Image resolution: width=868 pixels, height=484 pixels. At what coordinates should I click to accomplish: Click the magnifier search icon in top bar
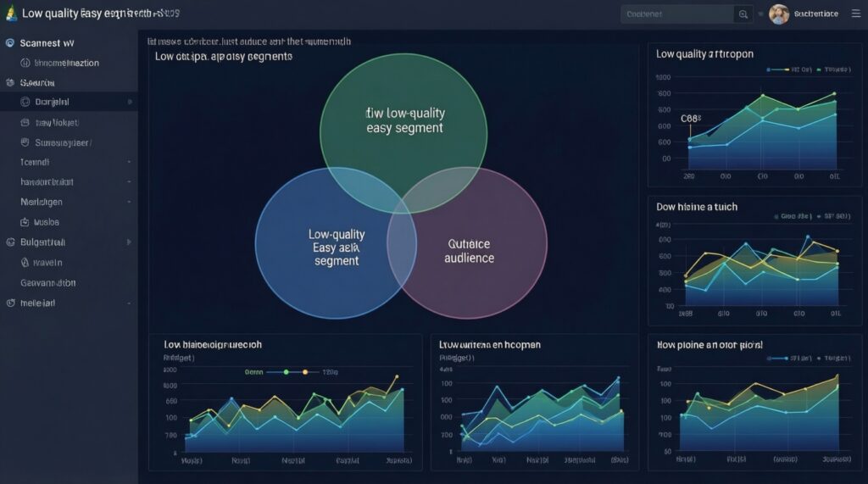[743, 14]
